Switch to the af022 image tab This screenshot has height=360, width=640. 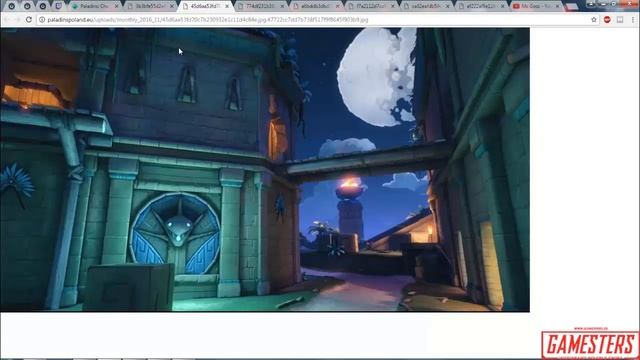click(x=480, y=6)
